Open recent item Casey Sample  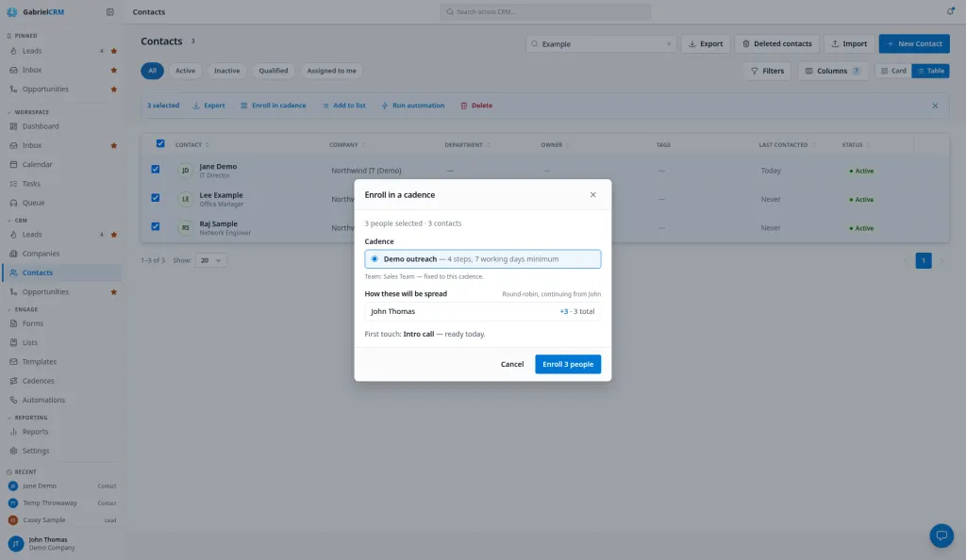tap(61, 520)
